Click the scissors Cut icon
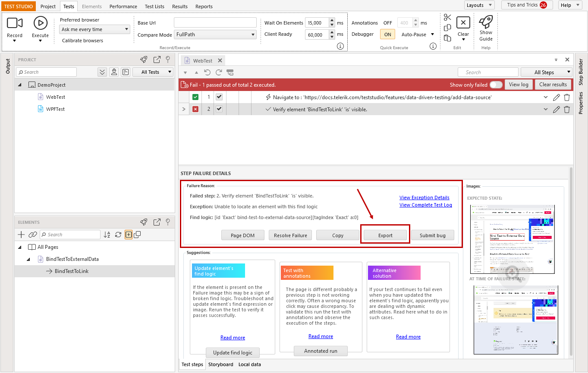Viewport: 588px width, 373px height. point(447,17)
